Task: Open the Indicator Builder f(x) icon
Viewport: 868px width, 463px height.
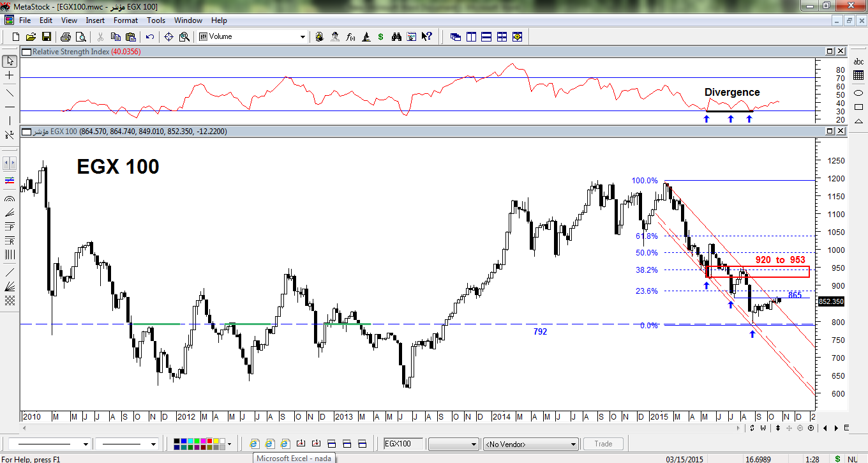Action: [x=350, y=36]
